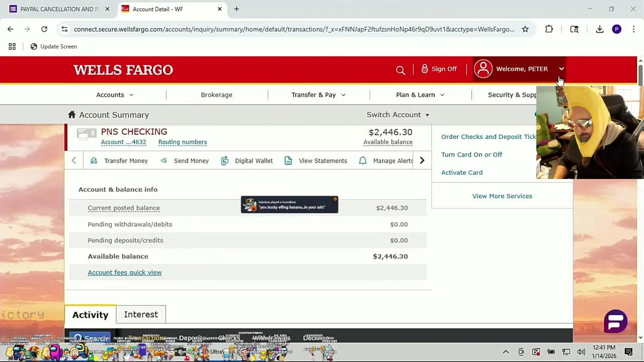The height and width of the screenshot is (362, 644).
Task: Click the user avatar icon beside Welcome
Action: click(x=483, y=69)
